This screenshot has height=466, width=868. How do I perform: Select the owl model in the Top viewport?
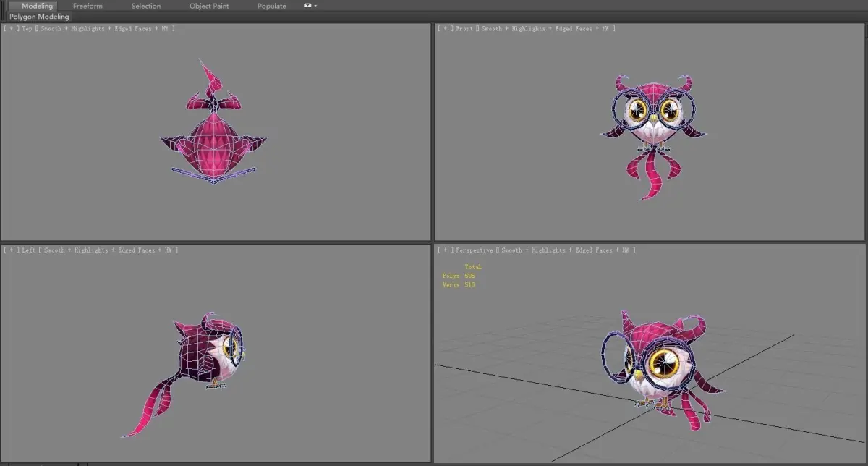point(214,141)
